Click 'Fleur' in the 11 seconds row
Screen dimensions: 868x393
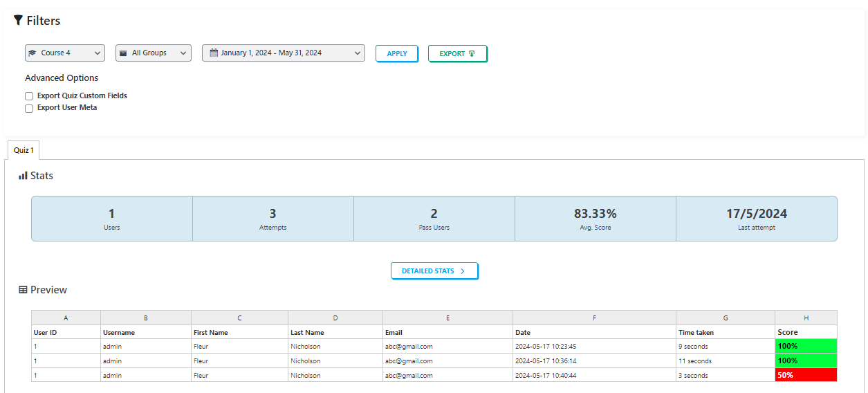(201, 361)
